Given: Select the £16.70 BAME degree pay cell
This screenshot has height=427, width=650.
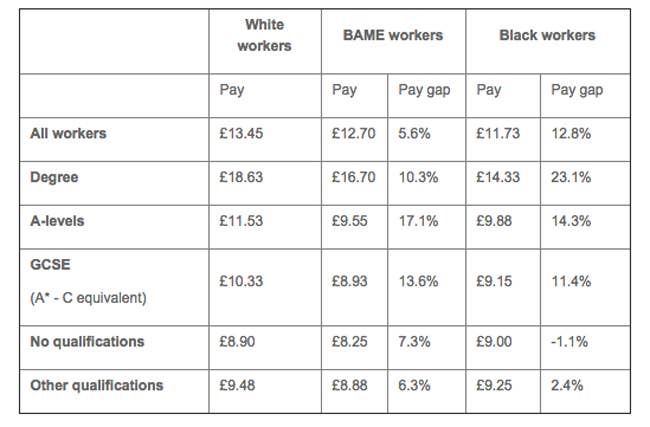Looking at the screenshot, I should [x=354, y=177].
